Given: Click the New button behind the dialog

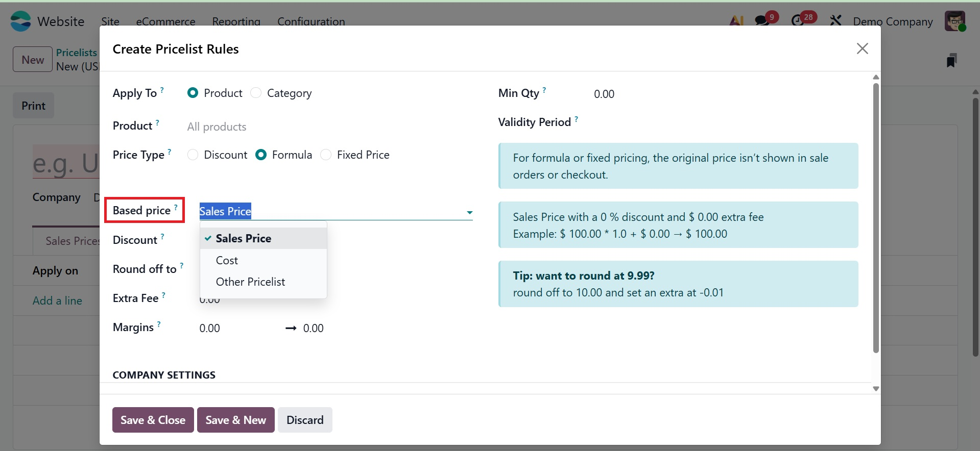Looking at the screenshot, I should tap(33, 60).
